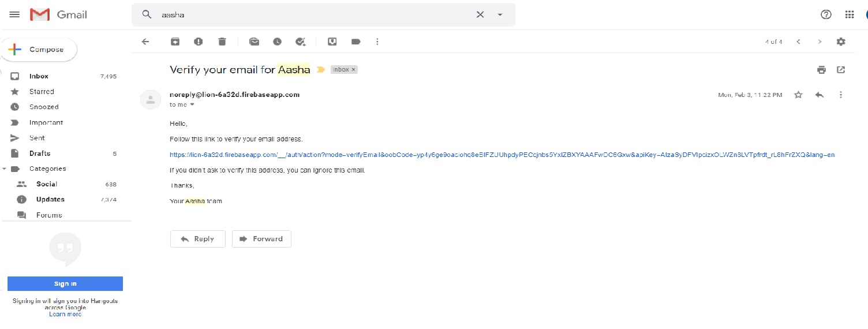Open the Settings gear
Image resolution: width=868 pixels, height=329 pixels.
tap(841, 42)
